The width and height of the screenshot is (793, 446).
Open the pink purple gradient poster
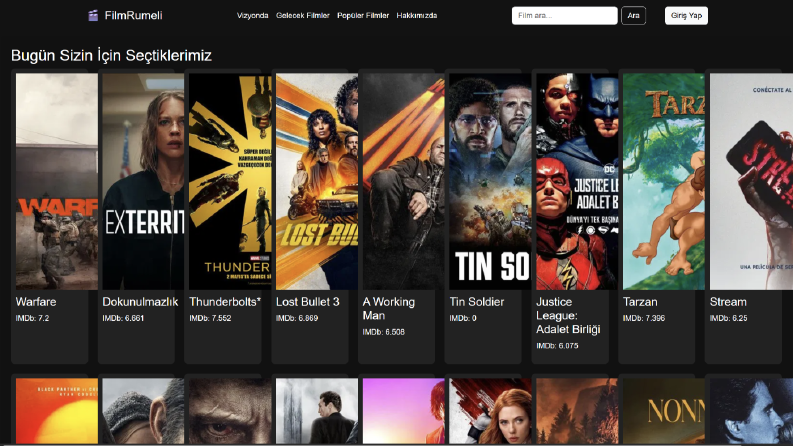(404, 411)
